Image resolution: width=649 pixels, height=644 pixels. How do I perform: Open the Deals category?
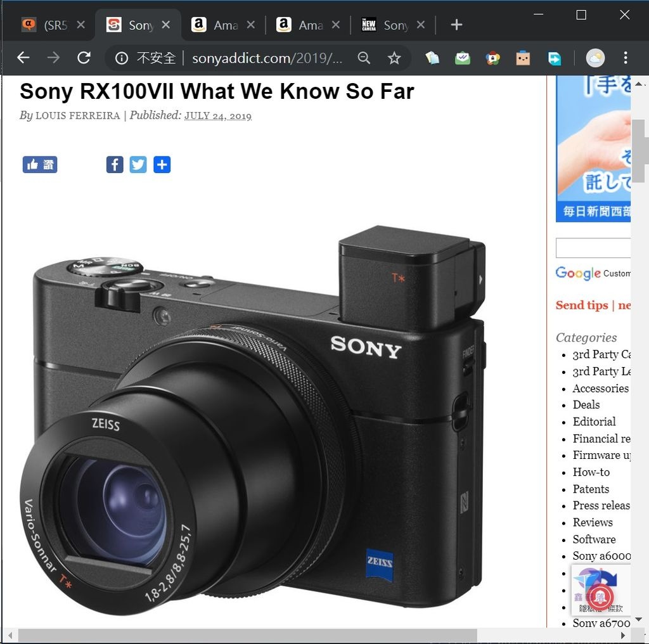(x=586, y=404)
